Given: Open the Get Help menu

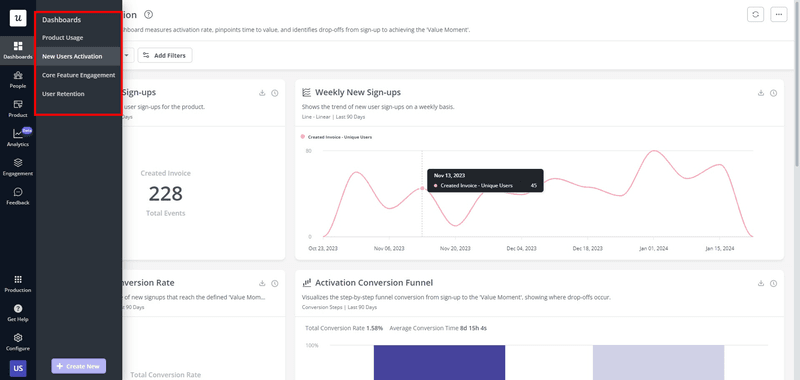Looking at the screenshot, I should 18,313.
